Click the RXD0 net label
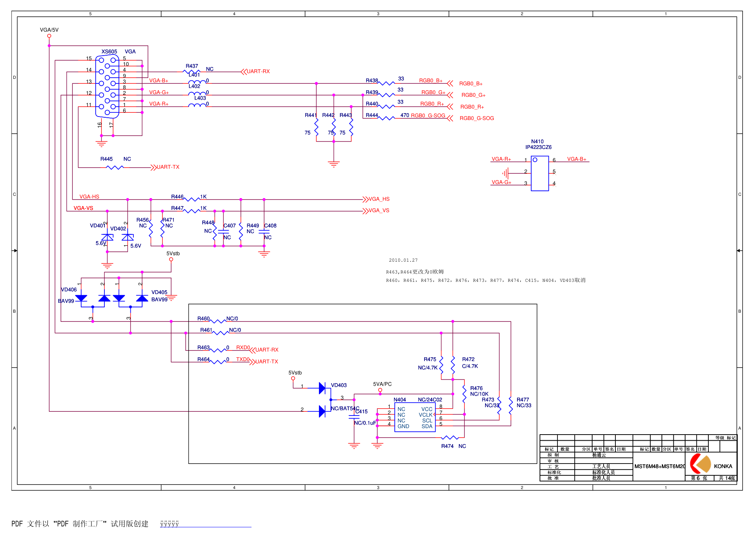 click(243, 347)
